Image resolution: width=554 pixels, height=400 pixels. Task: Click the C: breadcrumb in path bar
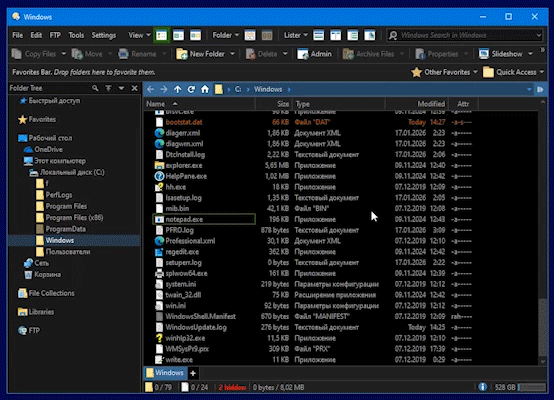click(x=238, y=89)
